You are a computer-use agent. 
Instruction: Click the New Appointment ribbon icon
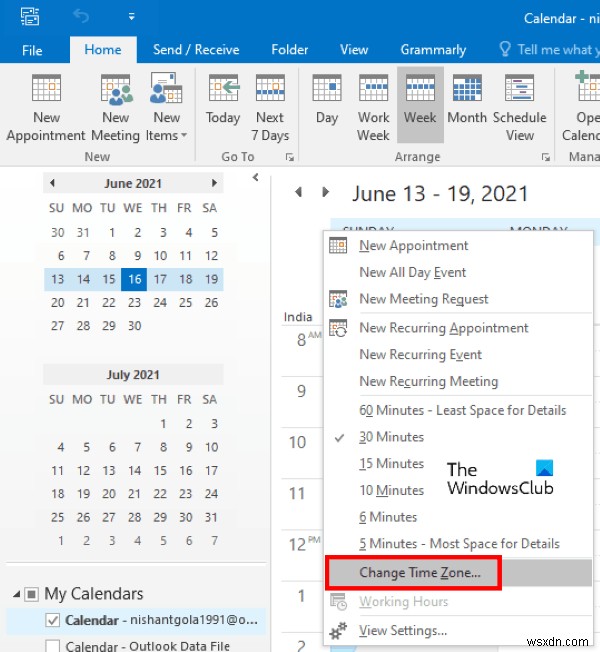pyautogui.click(x=46, y=108)
